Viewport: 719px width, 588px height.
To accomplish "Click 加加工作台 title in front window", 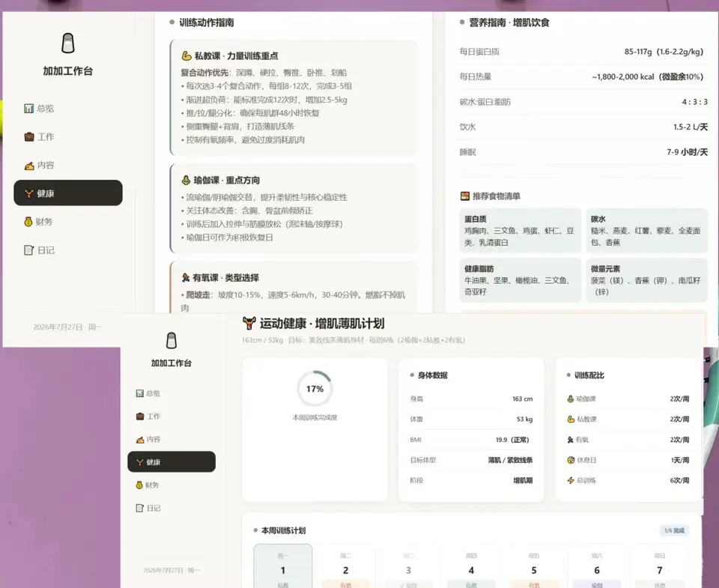I will (171, 363).
